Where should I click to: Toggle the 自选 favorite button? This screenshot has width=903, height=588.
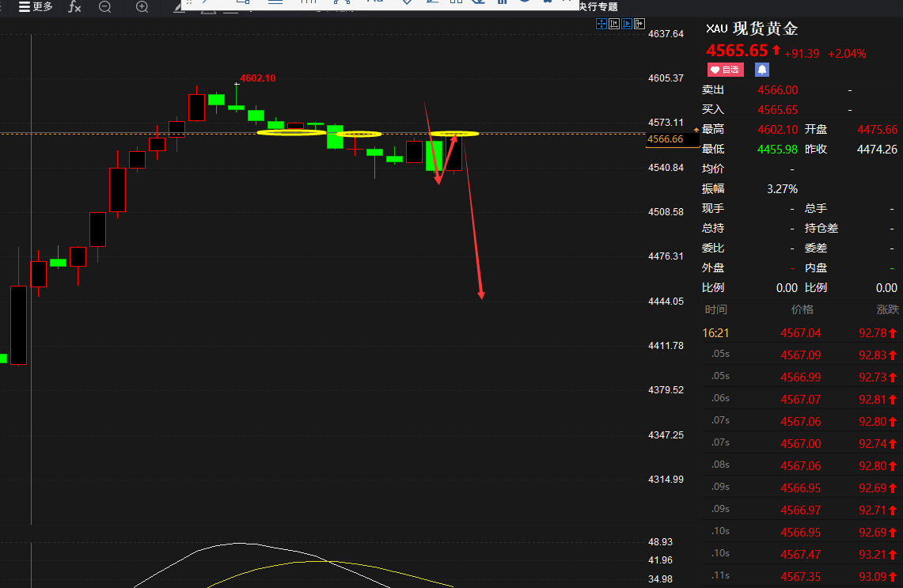pyautogui.click(x=726, y=70)
